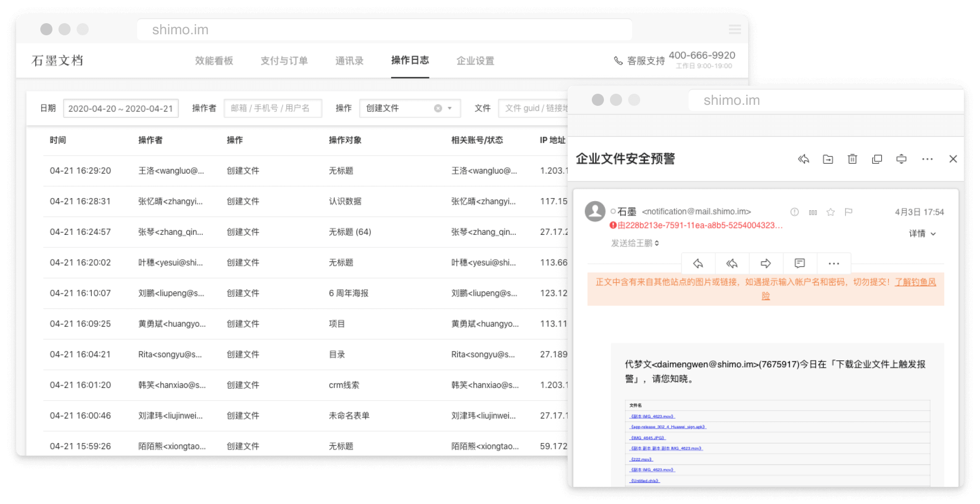Click the sender avatar icon
Screen dimensions: 980x504
click(x=595, y=212)
